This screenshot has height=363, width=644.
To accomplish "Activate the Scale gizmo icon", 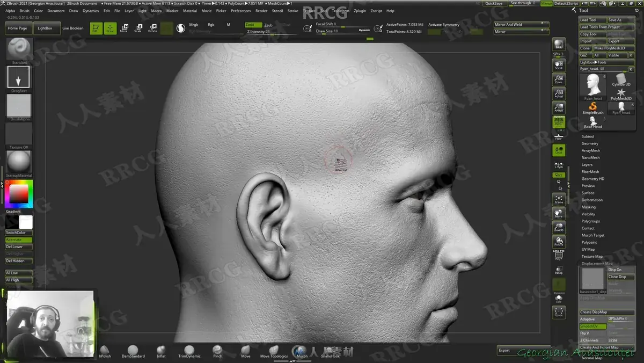I will (138, 28).
